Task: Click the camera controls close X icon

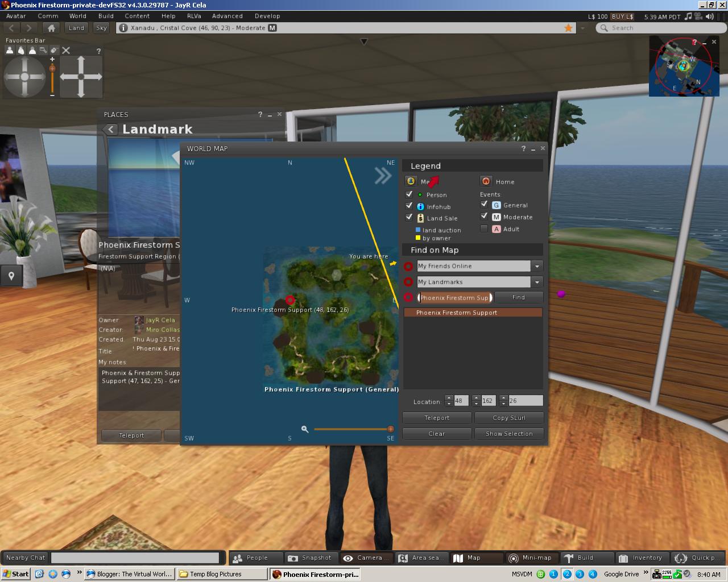Action: (x=66, y=51)
